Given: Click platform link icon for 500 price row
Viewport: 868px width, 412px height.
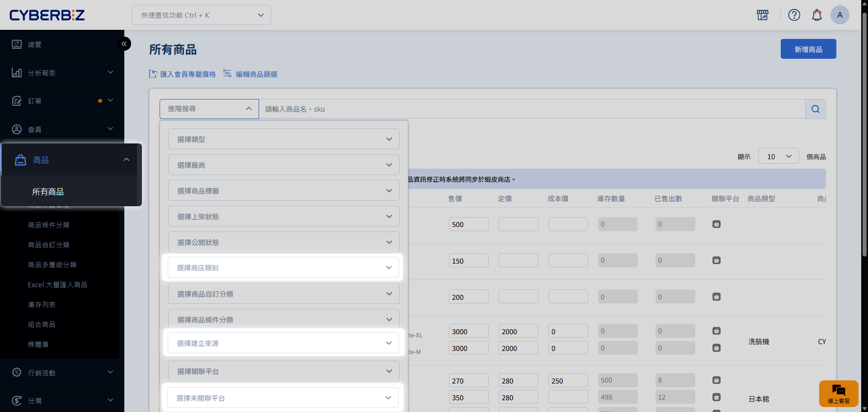Looking at the screenshot, I should tap(716, 224).
